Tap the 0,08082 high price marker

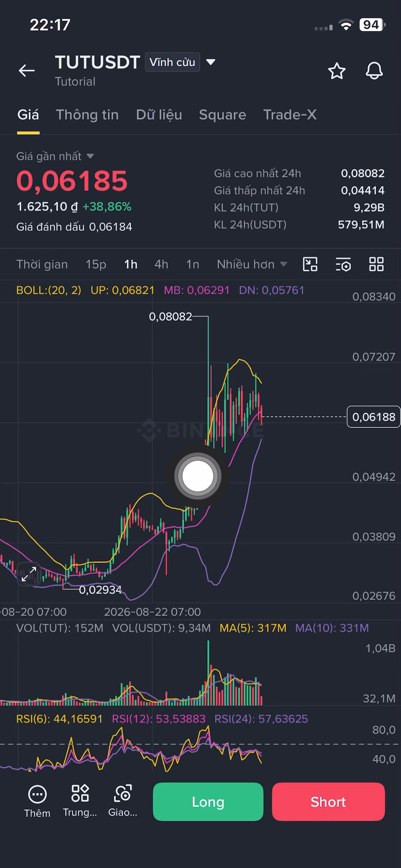(171, 316)
